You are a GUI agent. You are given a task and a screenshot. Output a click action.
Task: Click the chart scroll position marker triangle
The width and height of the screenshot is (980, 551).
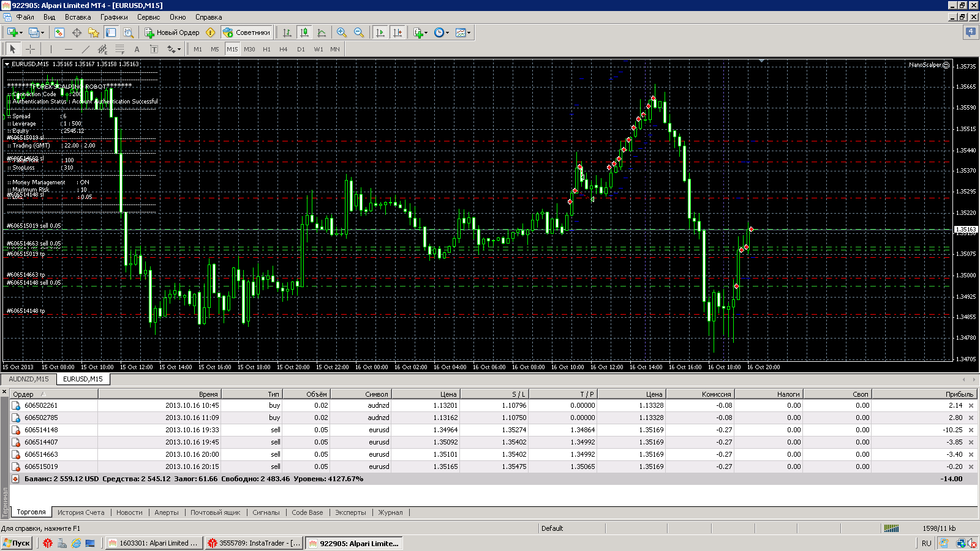click(761, 61)
